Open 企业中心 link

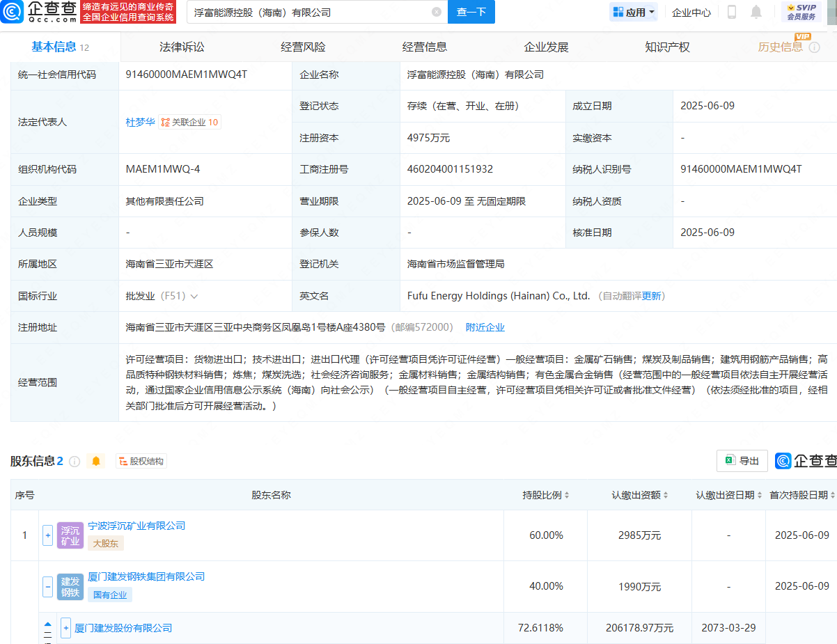(x=691, y=12)
